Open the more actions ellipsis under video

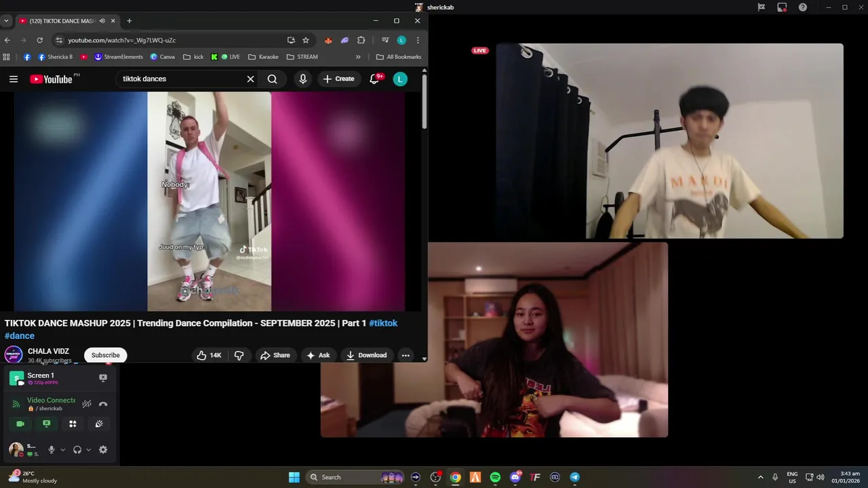406,355
